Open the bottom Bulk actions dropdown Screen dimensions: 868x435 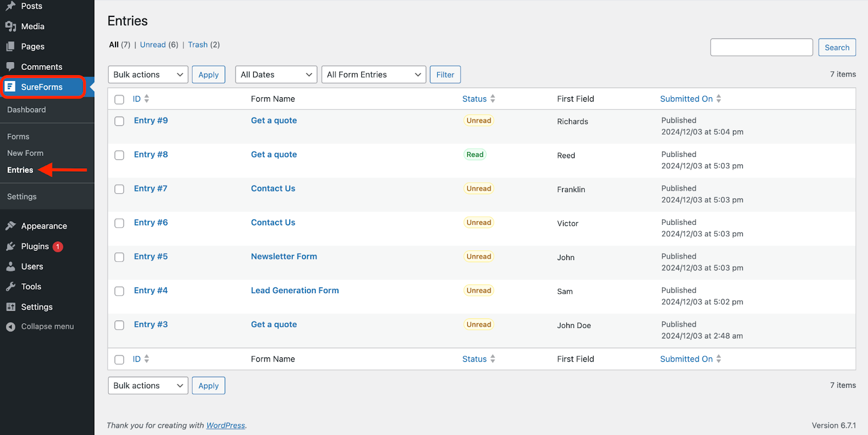click(148, 386)
